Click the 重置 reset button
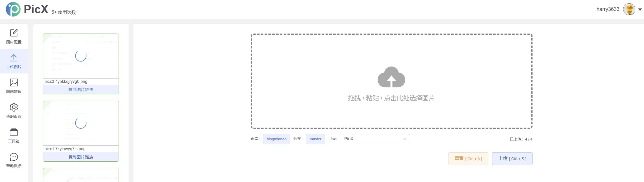 point(468,159)
